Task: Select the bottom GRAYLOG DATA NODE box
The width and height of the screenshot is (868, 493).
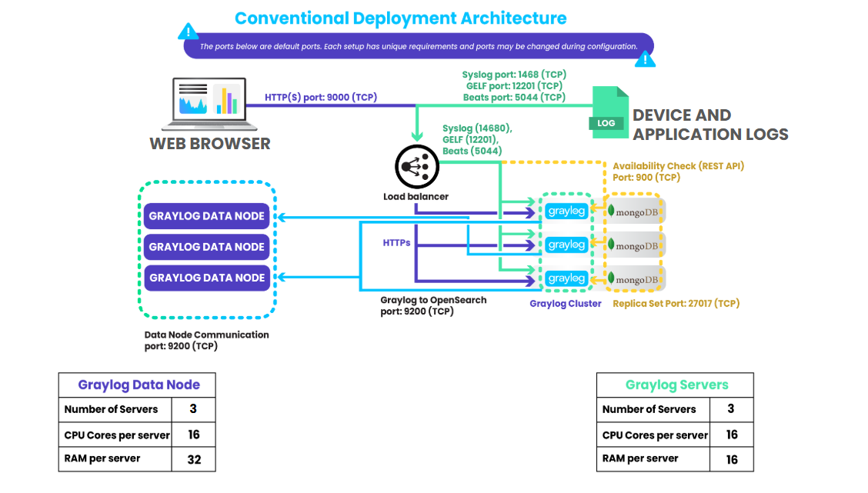Action: [207, 278]
